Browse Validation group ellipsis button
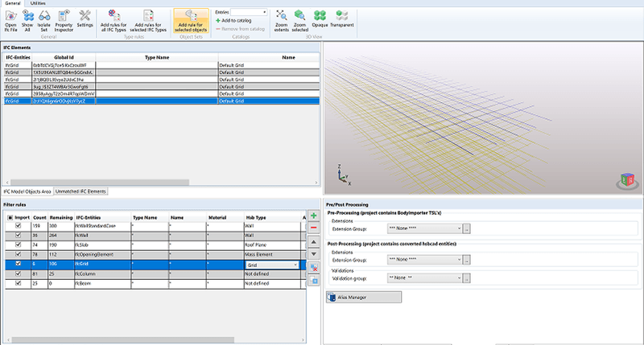The width and height of the screenshot is (644, 345). [x=467, y=278]
